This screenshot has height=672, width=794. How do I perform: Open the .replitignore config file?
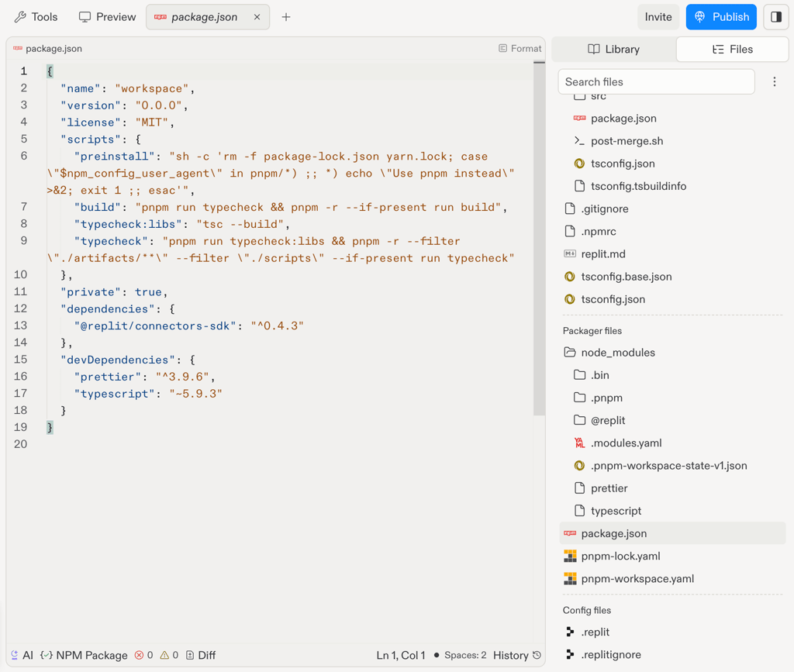coord(611,655)
